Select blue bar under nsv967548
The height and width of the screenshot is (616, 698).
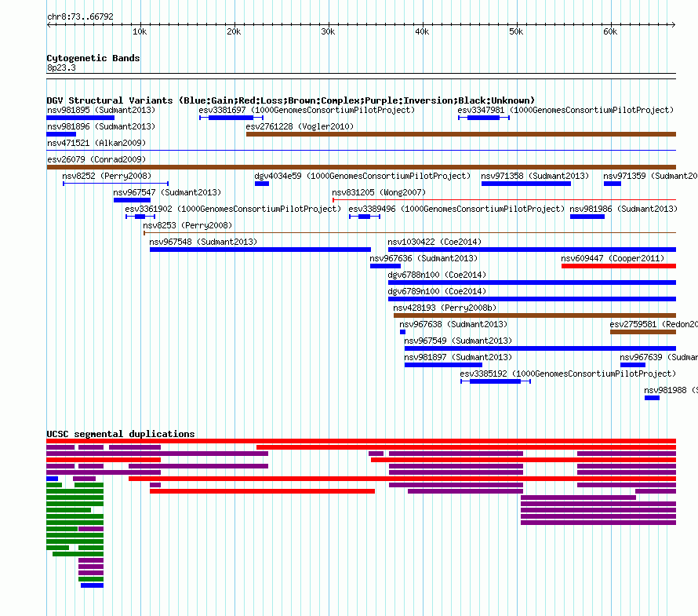(260, 250)
